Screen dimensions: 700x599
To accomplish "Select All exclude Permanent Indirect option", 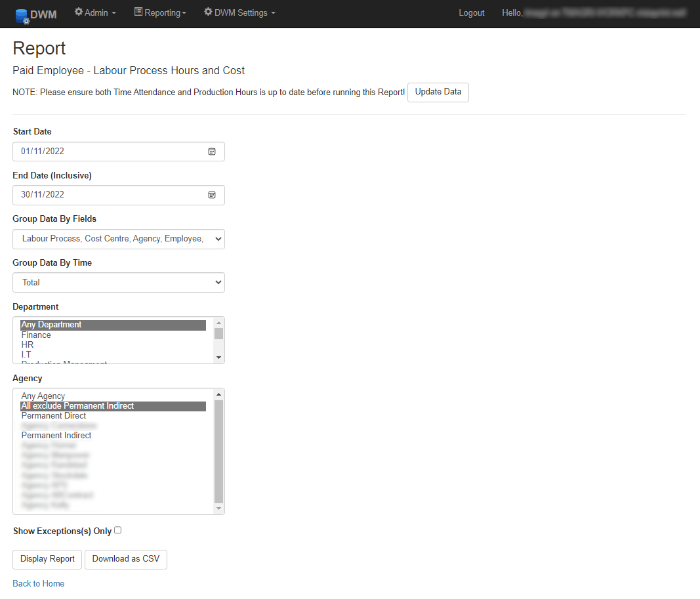I will pos(113,406).
